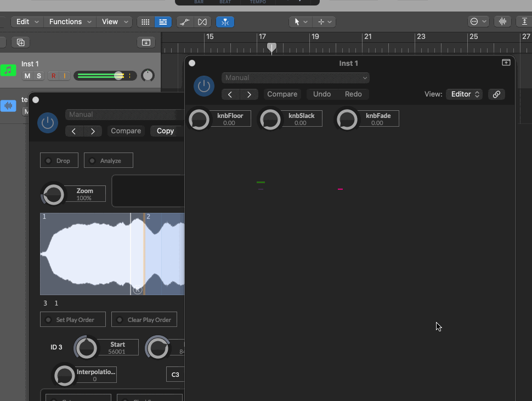Screen dimensions: 532x401
Task: Toggle power button in the back plugin window
Action: (48, 122)
